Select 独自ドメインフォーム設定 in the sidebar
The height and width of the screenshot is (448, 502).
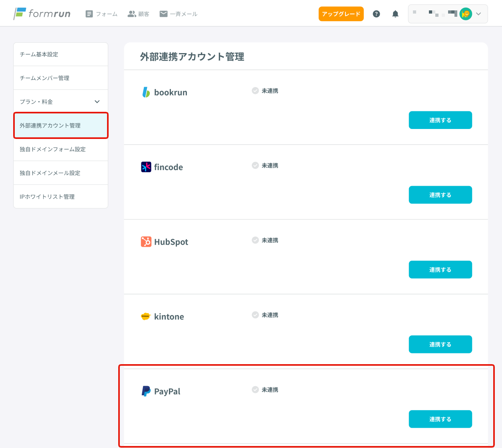pyautogui.click(x=61, y=149)
